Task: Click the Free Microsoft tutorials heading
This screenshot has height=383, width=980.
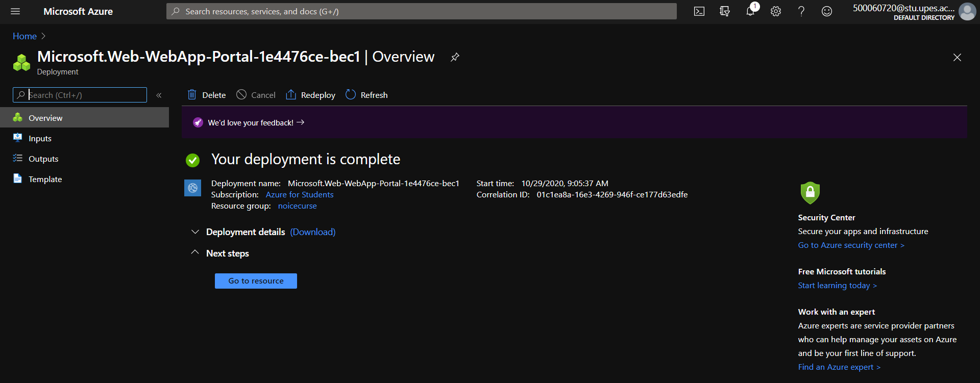Action: coord(842,272)
